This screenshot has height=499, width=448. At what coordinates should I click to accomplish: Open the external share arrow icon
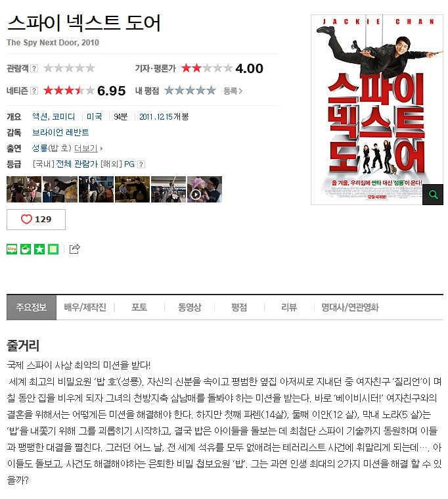tap(74, 249)
